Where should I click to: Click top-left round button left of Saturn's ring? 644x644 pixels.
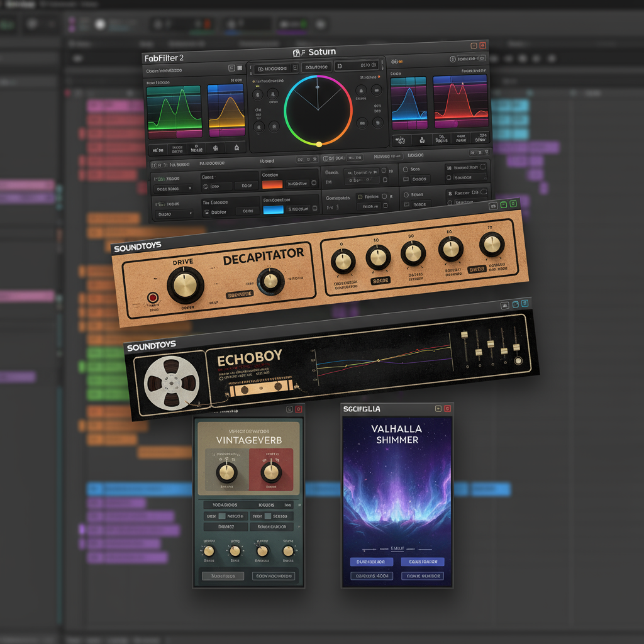(257, 96)
